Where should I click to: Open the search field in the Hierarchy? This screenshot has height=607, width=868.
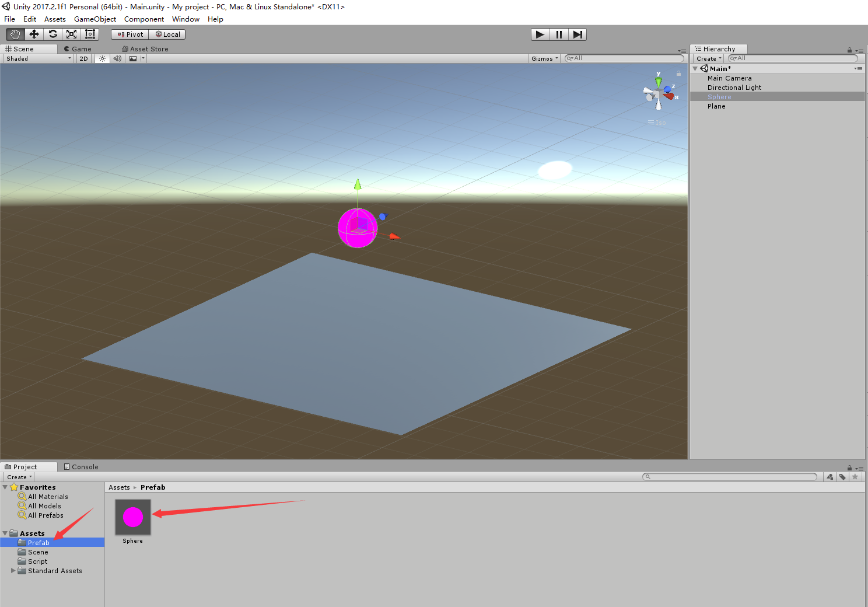coord(792,58)
